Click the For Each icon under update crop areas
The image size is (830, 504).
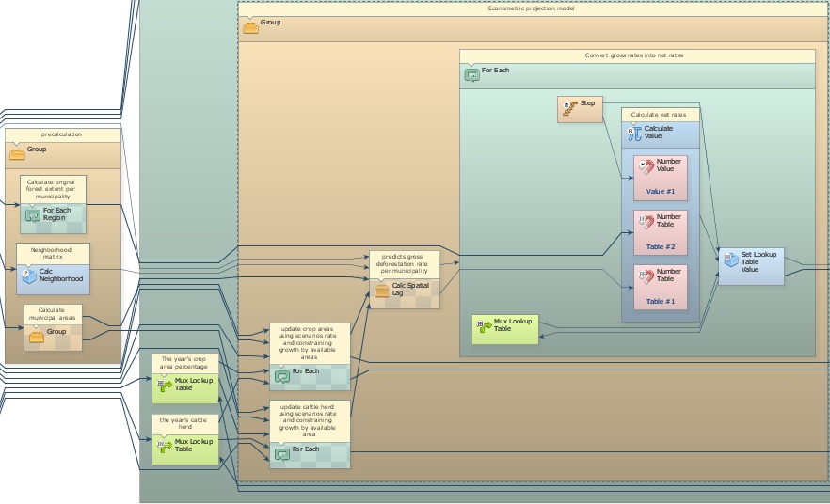pyautogui.click(x=281, y=376)
